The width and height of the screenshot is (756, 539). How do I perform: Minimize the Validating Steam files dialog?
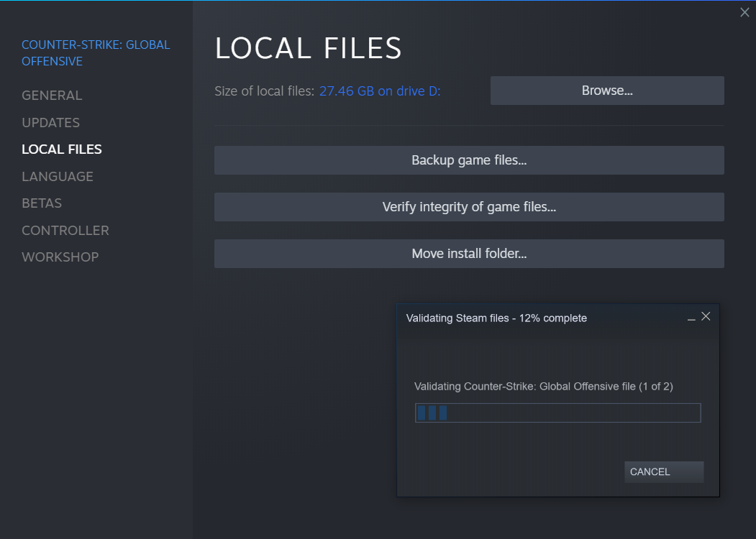(691, 318)
